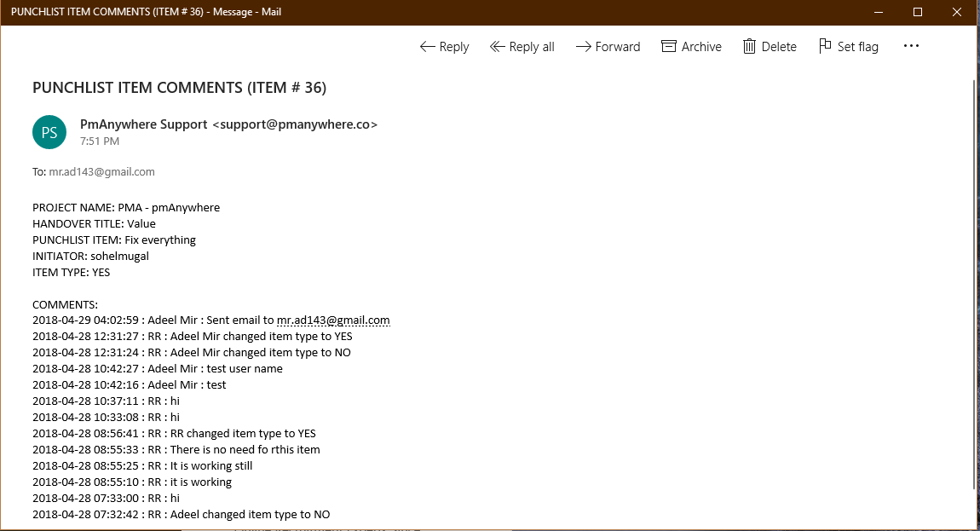Screen dimensions: 980x531
Task: Archive the message using the box icon
Action: pos(669,47)
